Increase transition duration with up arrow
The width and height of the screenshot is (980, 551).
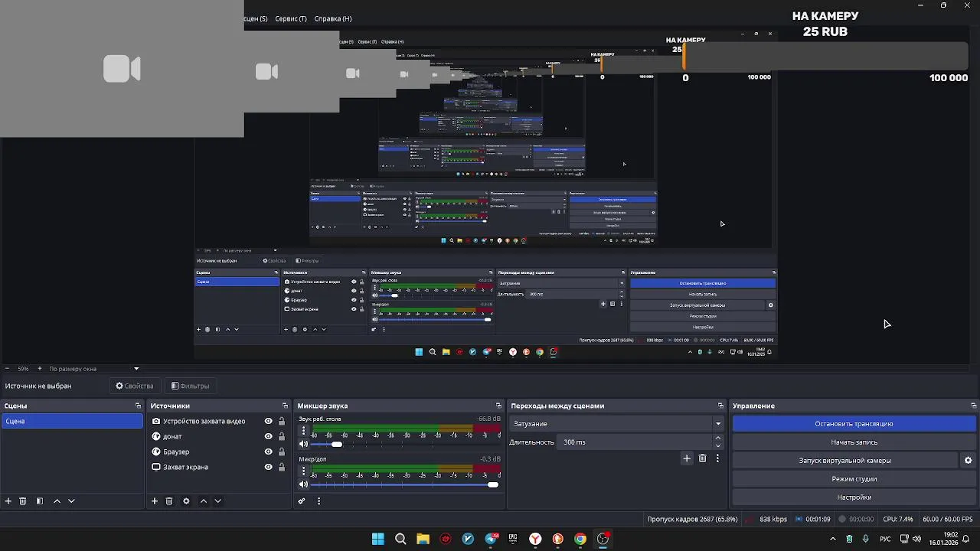tap(718, 439)
